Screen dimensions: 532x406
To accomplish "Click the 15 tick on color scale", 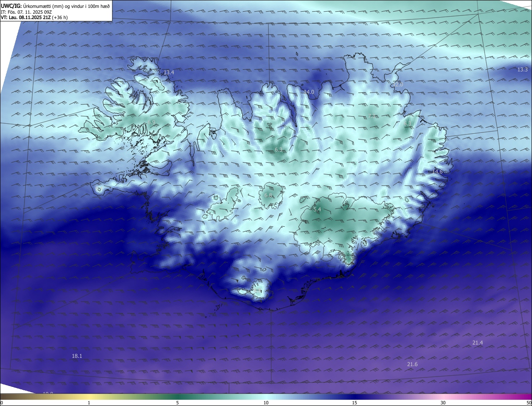I will coord(355,403).
